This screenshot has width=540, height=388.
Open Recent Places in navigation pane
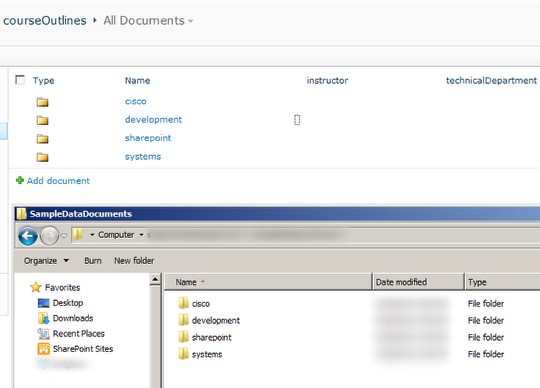79,334
